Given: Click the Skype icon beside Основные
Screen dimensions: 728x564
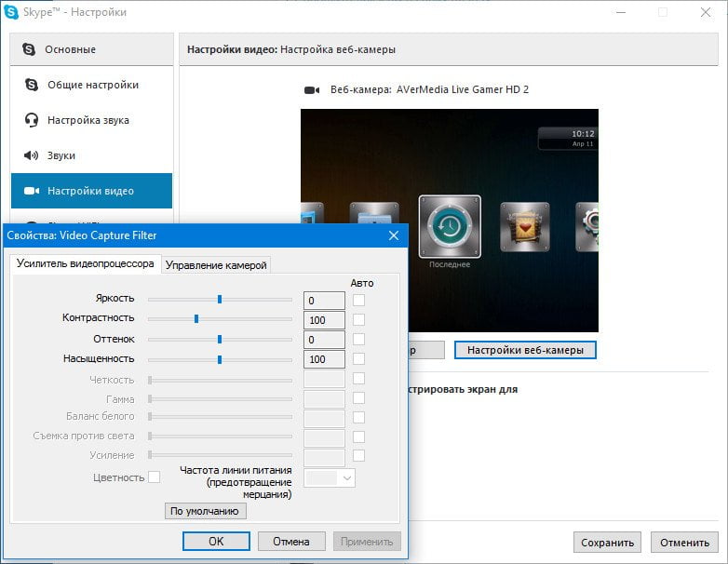Looking at the screenshot, I should click(29, 49).
